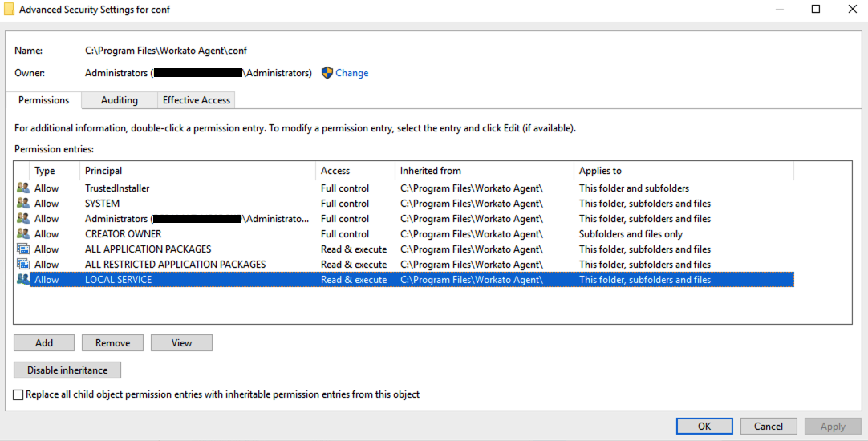Click the Remove button

pos(113,343)
